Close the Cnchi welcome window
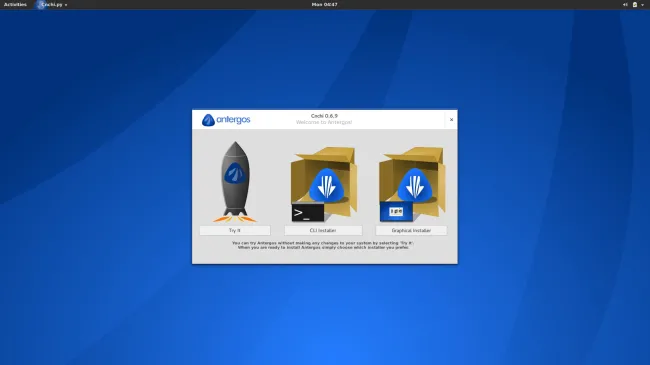This screenshot has height=365, width=650. [x=451, y=119]
